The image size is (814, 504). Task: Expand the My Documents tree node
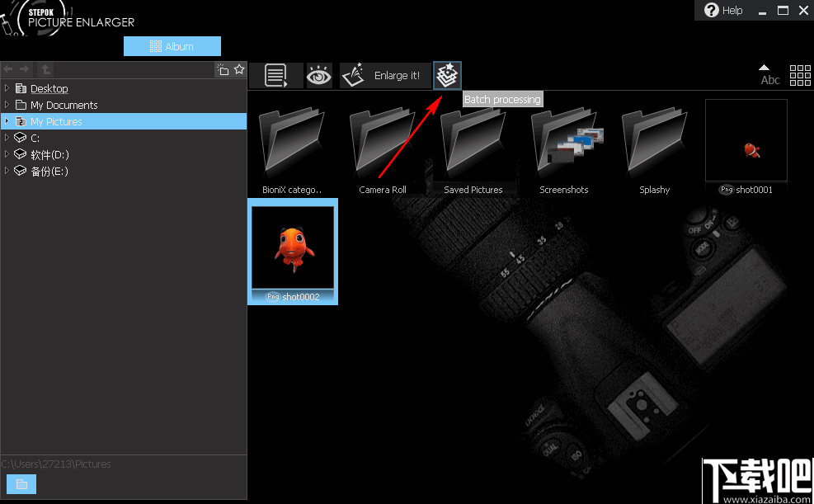pyautogui.click(x=7, y=104)
